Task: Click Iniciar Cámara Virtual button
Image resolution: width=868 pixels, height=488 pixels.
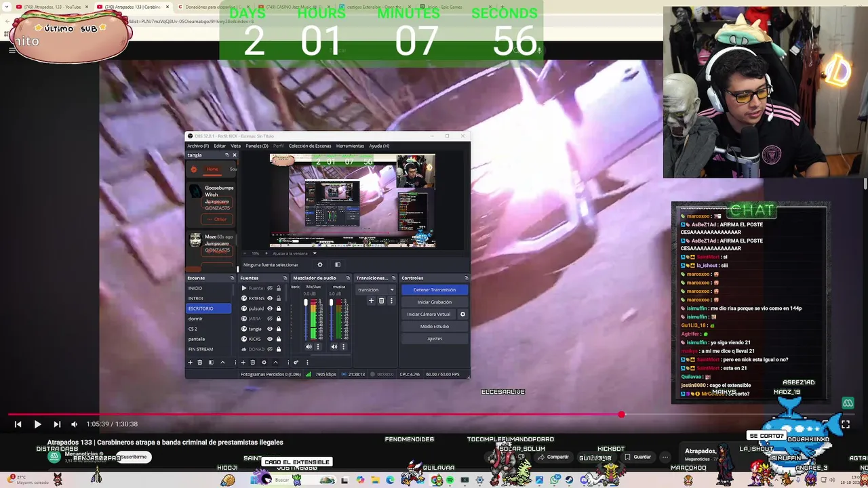Action: 429,314
